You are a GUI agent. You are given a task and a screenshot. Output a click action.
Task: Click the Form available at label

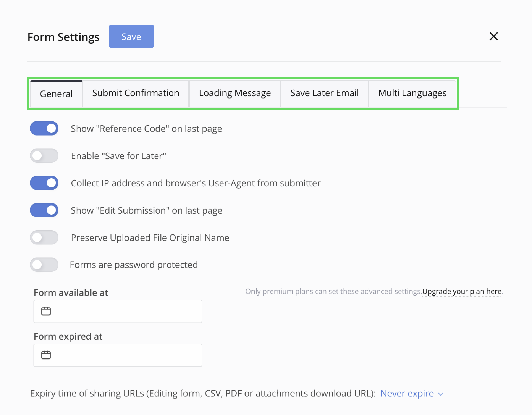pyautogui.click(x=71, y=292)
